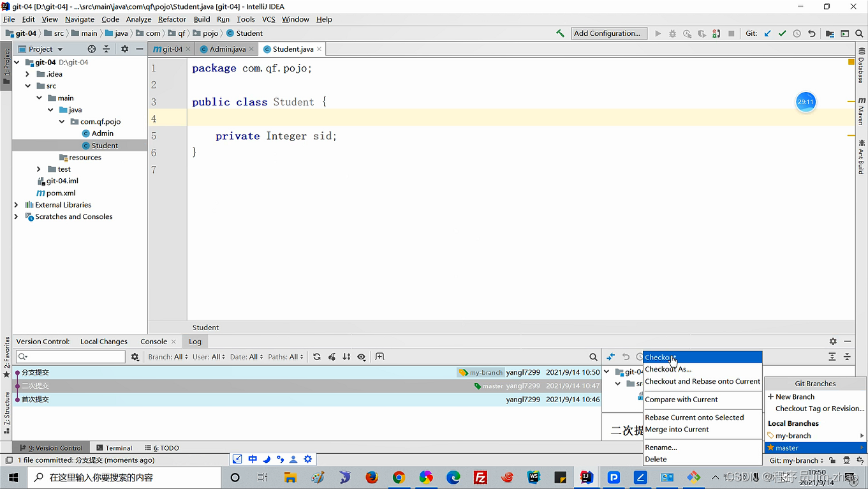Click the Log search input field
The image size is (868, 489).
pos(71,357)
